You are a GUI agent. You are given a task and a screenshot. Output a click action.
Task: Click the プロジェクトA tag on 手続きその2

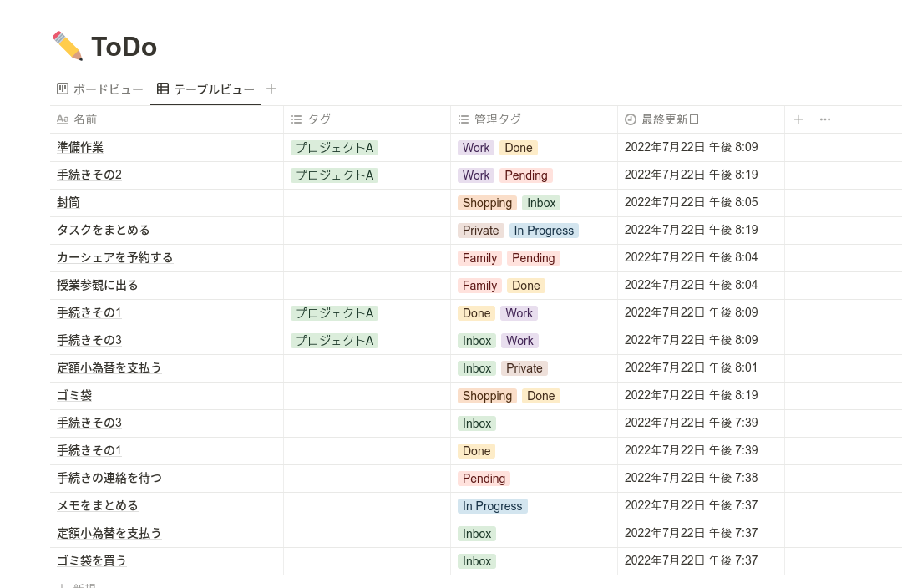point(334,175)
